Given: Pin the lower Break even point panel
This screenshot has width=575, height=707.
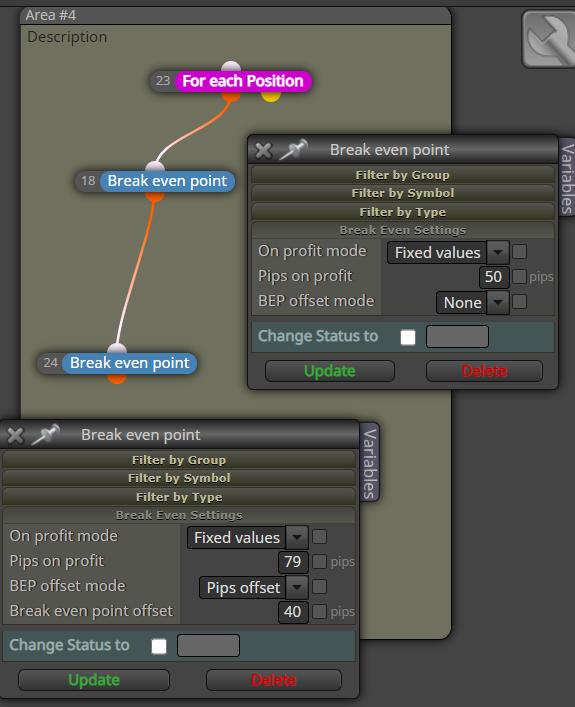Looking at the screenshot, I should pyautogui.click(x=46, y=435).
